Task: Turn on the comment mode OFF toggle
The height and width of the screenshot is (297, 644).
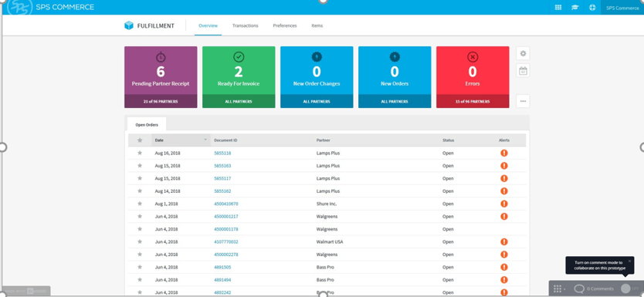Action: [x=630, y=289]
